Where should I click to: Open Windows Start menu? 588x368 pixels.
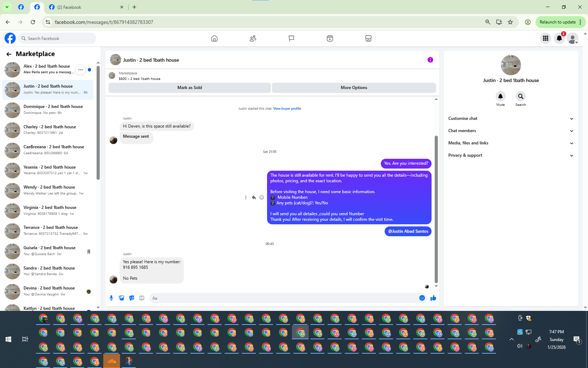[x=8, y=339]
